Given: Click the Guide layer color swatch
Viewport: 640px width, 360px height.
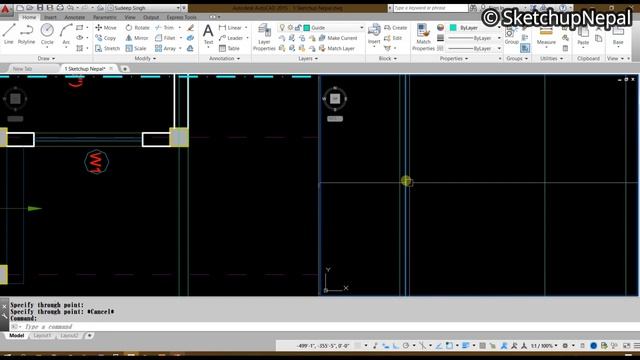Looking at the screenshot, I should (307, 27).
